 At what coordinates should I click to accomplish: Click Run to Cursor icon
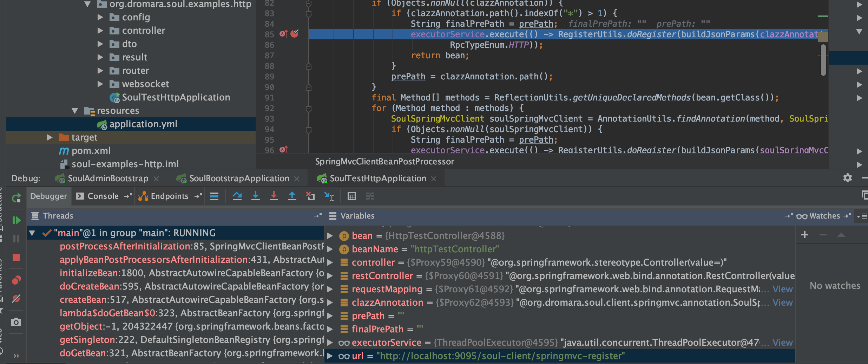click(x=329, y=196)
